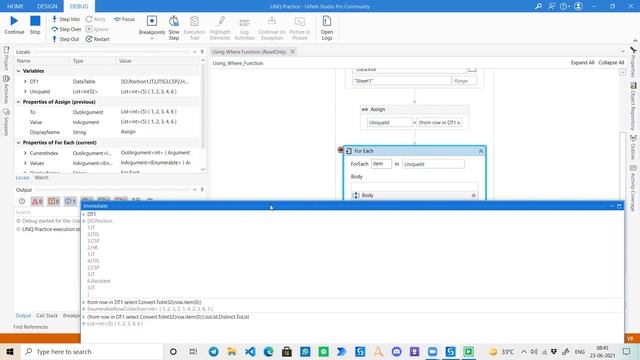Click the UniqueId field in For Each

click(433, 164)
